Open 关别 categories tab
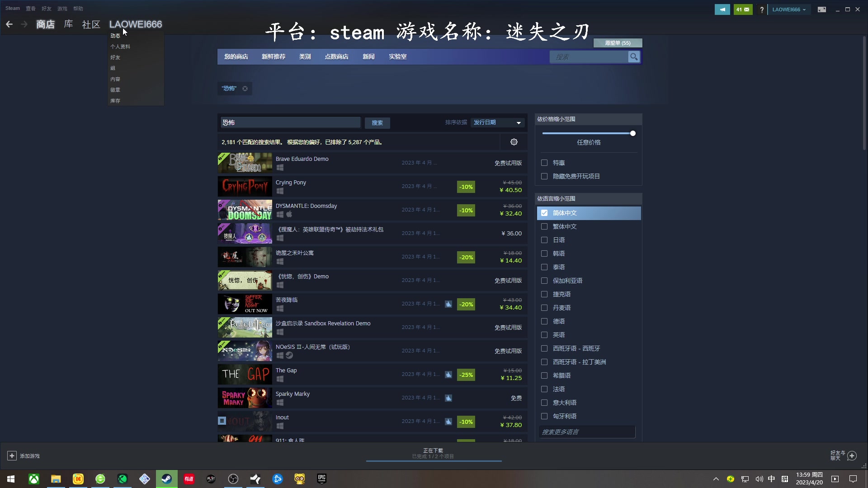This screenshot has height=488, width=868. coord(306,56)
